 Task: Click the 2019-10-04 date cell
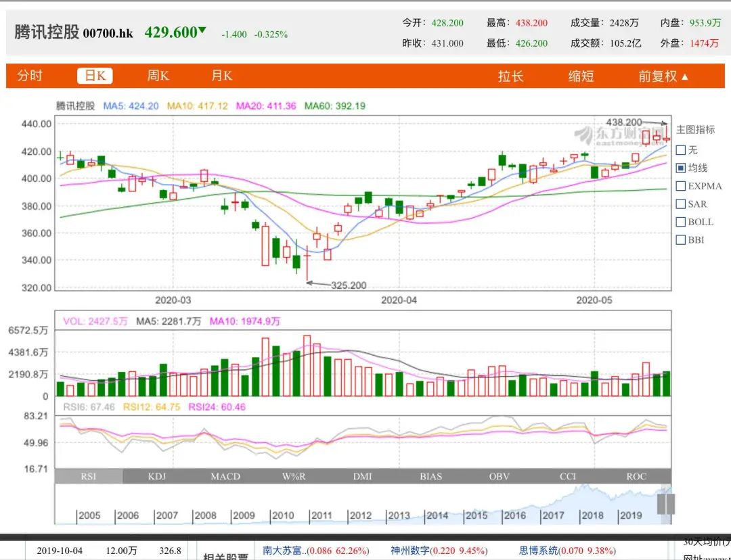59,551
